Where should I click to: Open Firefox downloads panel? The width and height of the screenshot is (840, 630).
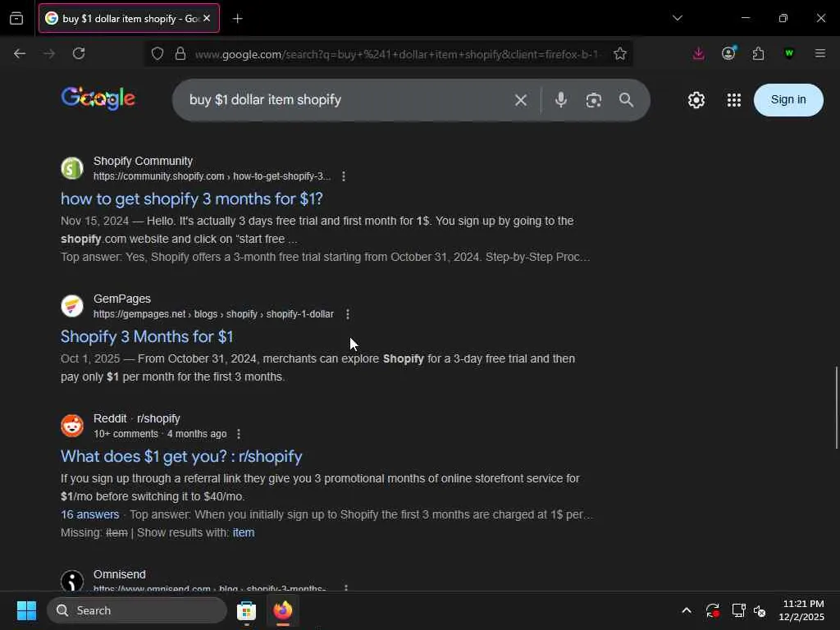click(699, 53)
